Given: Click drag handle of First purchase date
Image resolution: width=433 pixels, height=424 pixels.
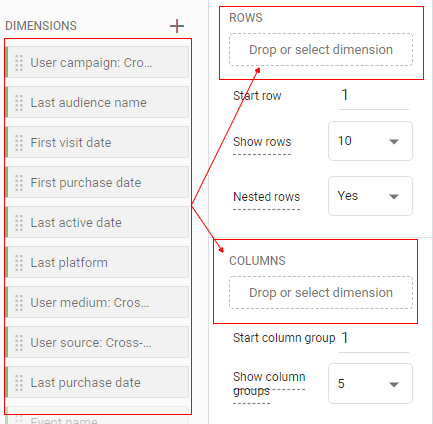Looking at the screenshot, I should [x=19, y=183].
